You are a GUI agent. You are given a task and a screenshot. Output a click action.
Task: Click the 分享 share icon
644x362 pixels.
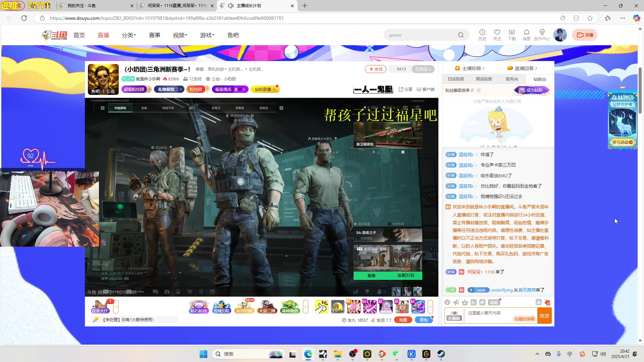pyautogui.click(x=406, y=89)
